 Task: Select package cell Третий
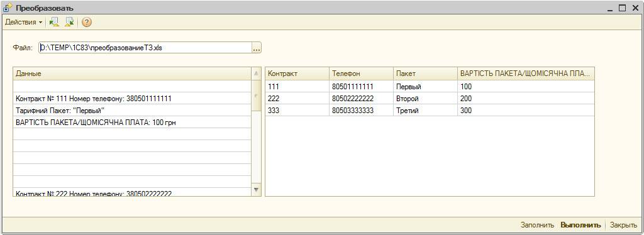[425, 111]
